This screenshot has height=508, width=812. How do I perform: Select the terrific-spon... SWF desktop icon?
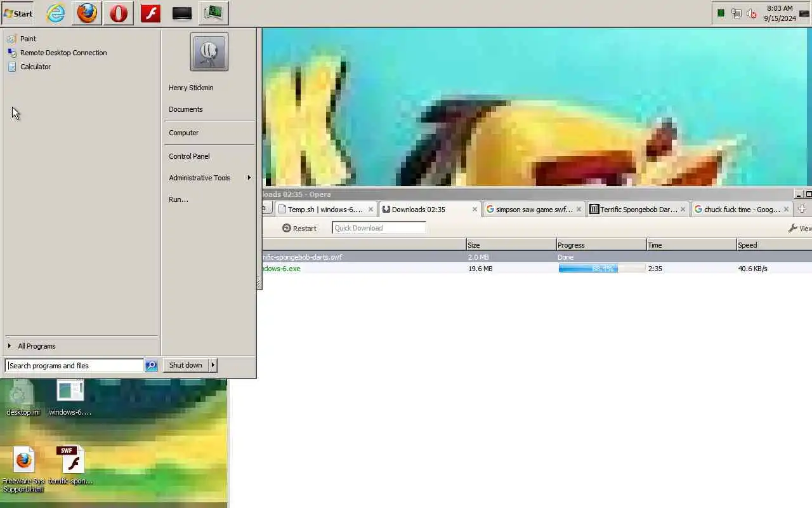pos(71,465)
